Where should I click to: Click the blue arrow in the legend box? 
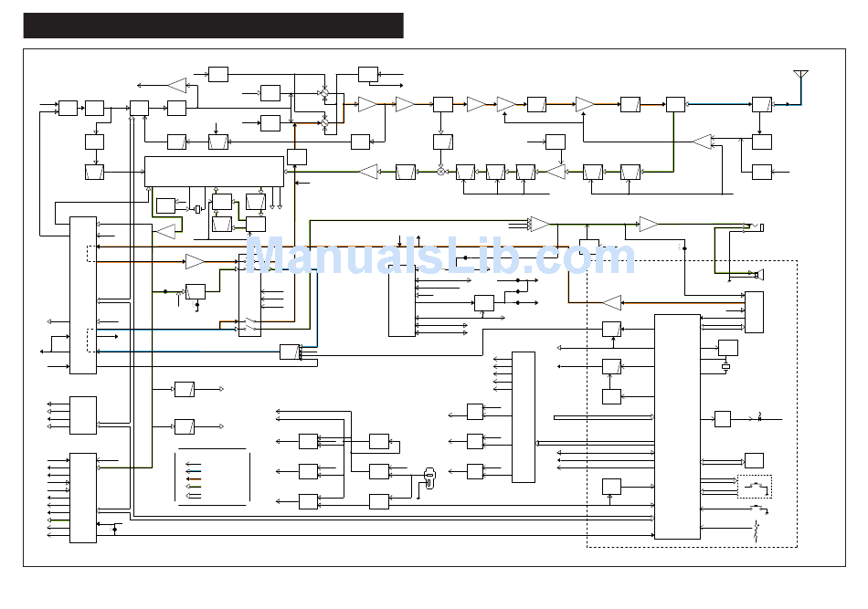193,472
